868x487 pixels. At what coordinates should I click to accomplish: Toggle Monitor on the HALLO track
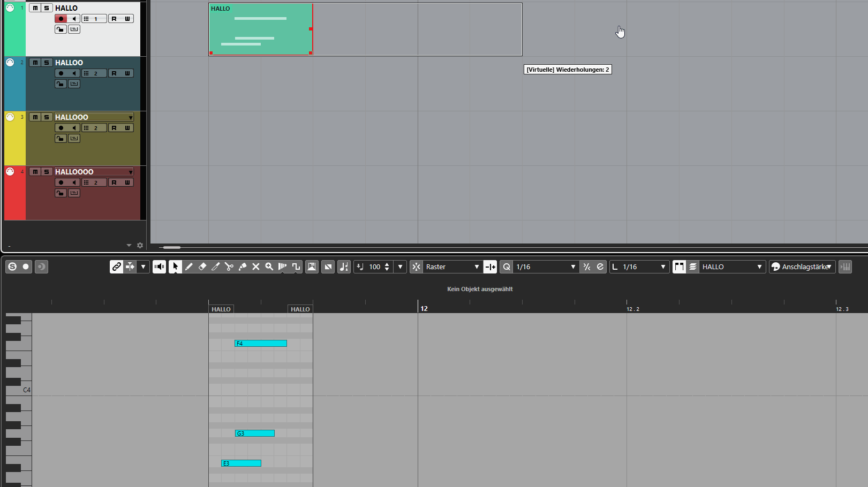pyautogui.click(x=74, y=19)
